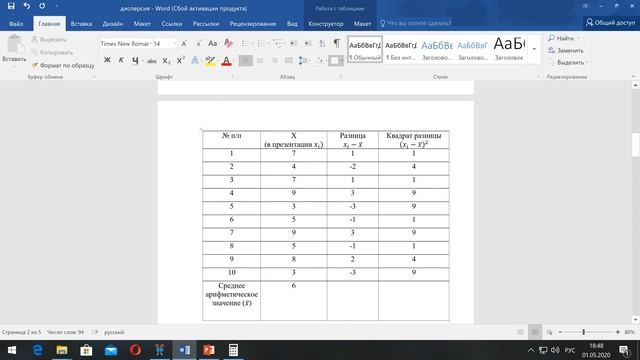Click Число слов: 94 in status bar
Screen dimensions: 640x360
coord(65,332)
